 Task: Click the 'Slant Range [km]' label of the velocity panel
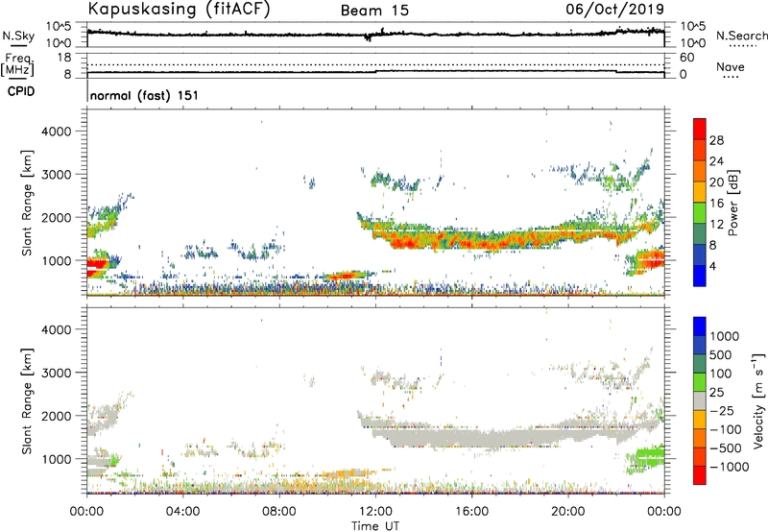point(27,401)
